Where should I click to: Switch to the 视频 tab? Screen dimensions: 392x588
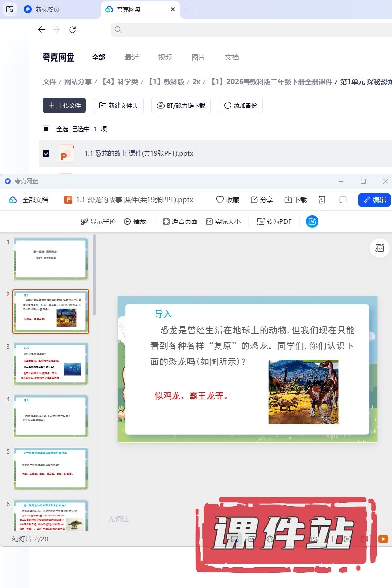(x=165, y=57)
